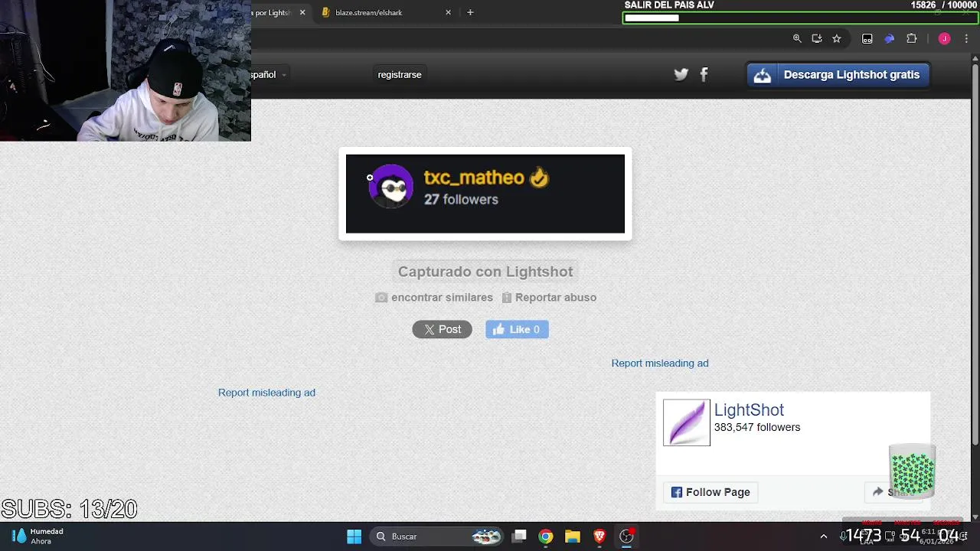Share with the X Post button
The width and height of the screenshot is (980, 551).
pyautogui.click(x=442, y=329)
